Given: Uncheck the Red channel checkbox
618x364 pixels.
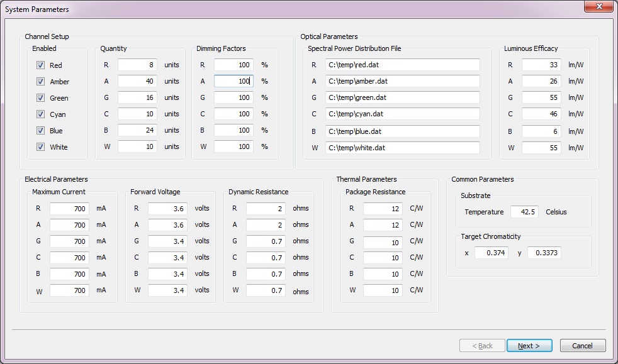Looking at the screenshot, I should coord(41,65).
